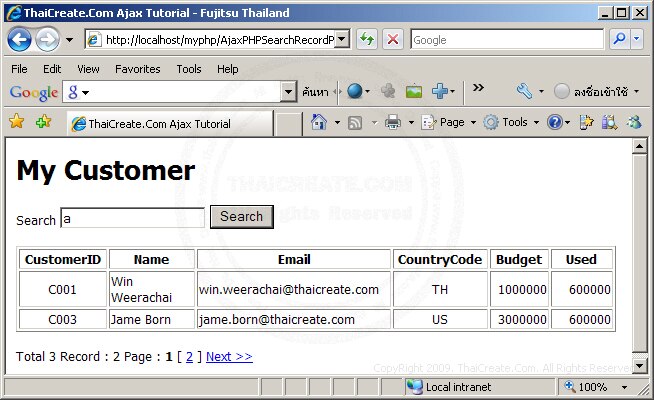Click the red Stop loading icon
This screenshot has width=654, height=400.
click(392, 40)
